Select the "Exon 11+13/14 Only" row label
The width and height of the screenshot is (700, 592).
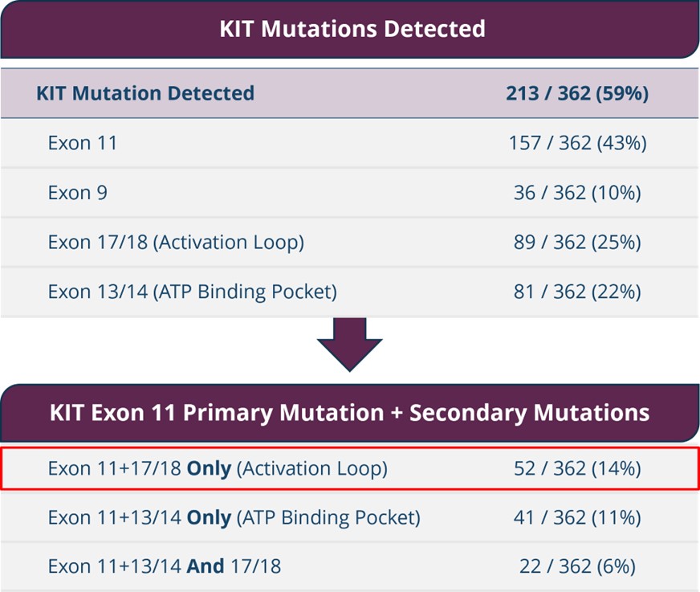[x=234, y=517]
